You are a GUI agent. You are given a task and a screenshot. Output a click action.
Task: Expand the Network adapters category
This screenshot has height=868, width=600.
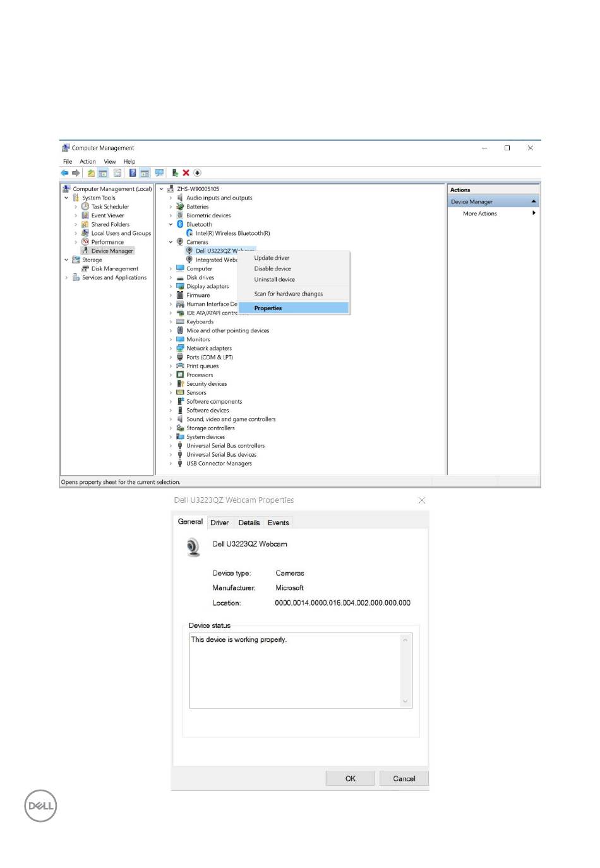[x=171, y=348]
